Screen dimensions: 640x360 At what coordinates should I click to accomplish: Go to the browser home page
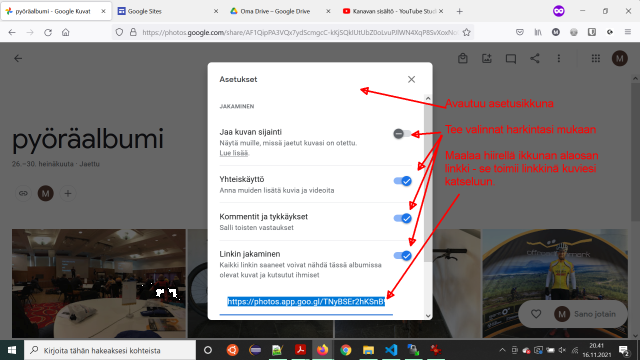[x=66, y=32]
